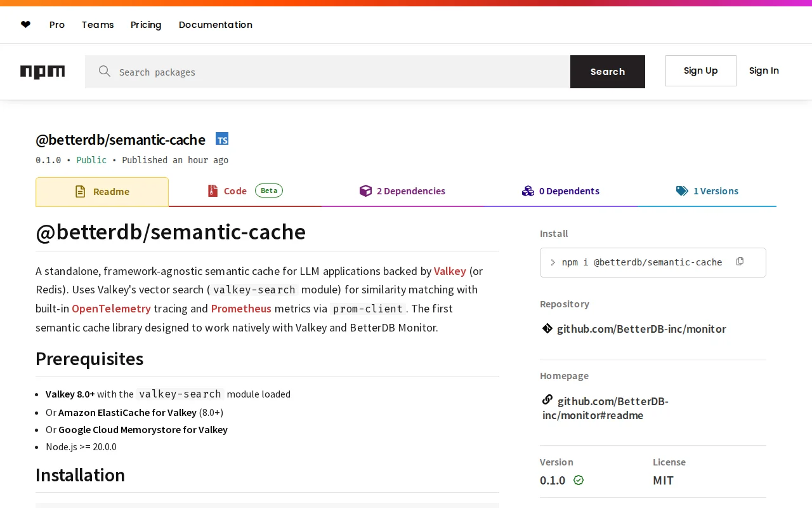Click the Sign Up button
The width and height of the screenshot is (812, 508).
(x=701, y=70)
